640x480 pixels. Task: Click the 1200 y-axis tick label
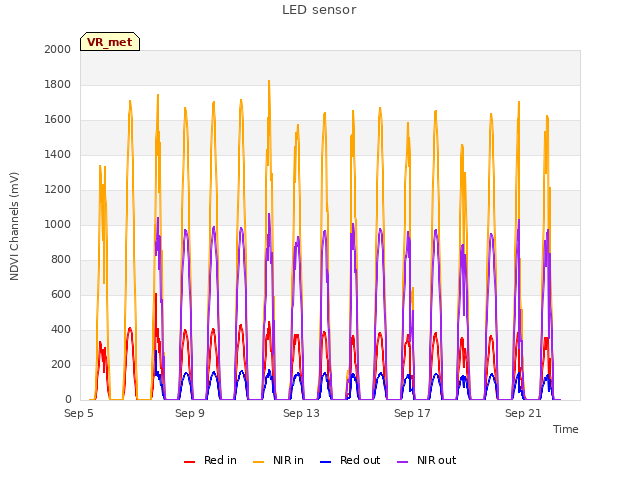pos(58,189)
